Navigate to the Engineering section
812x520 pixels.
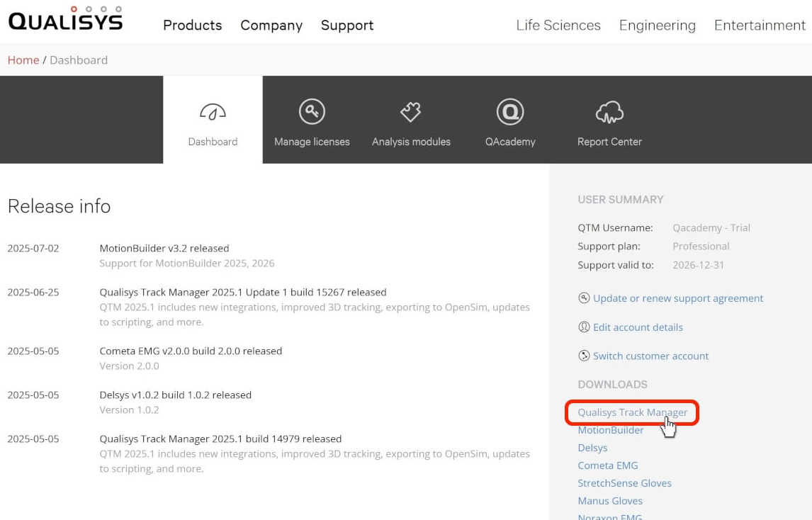coord(657,26)
